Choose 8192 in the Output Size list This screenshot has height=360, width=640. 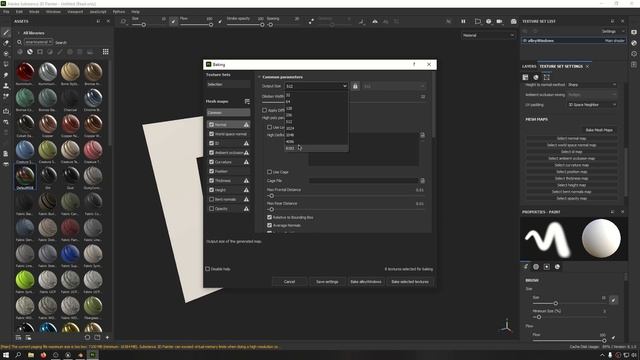316,148
